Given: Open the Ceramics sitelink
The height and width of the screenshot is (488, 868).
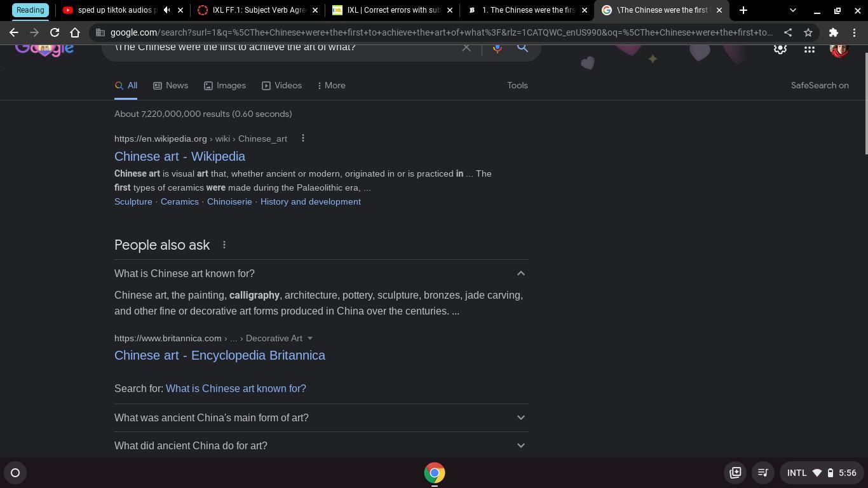Looking at the screenshot, I should click(x=180, y=201).
